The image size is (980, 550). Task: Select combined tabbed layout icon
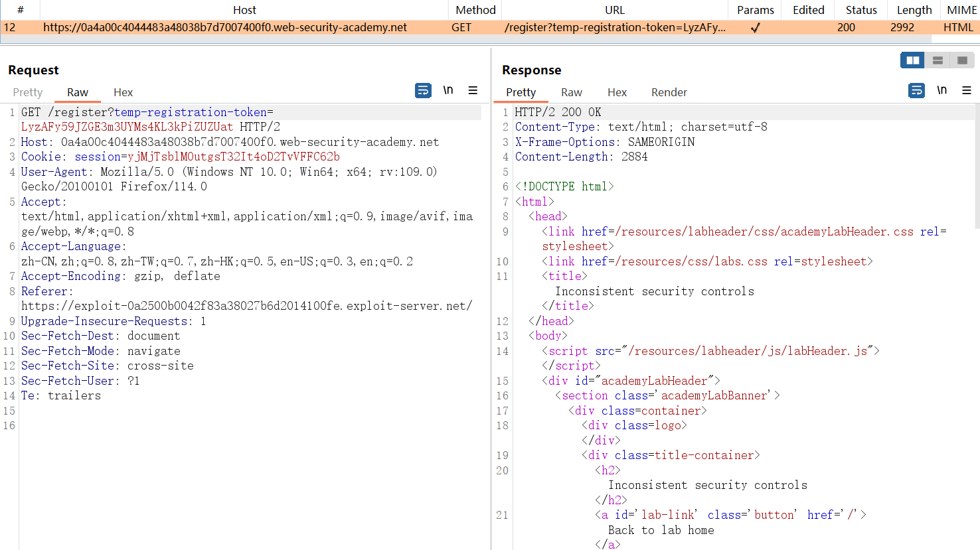(962, 60)
